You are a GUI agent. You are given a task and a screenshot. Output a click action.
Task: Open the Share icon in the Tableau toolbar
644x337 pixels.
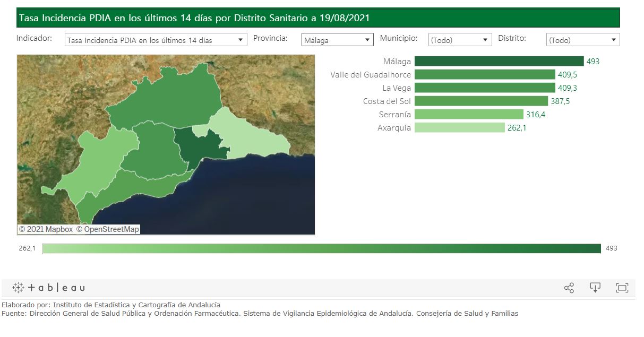coord(569,288)
